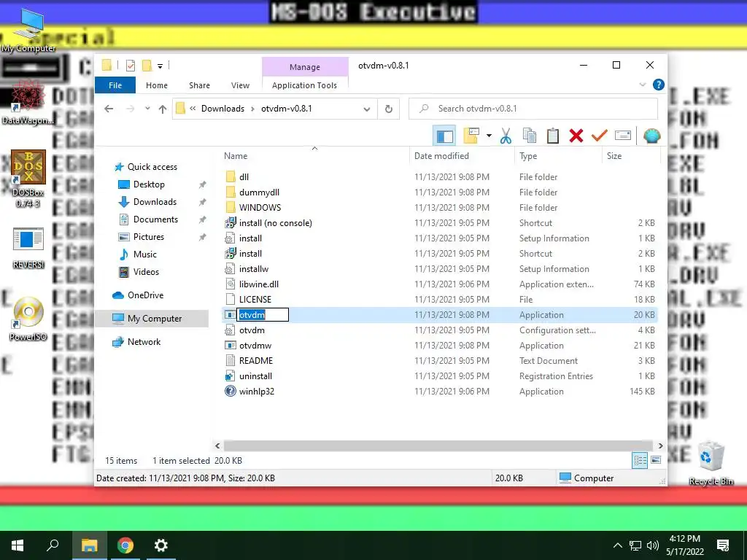Screen dimensions: 747x560
Task: Click the red X Delete toolbar icon
Action: pyautogui.click(x=576, y=136)
